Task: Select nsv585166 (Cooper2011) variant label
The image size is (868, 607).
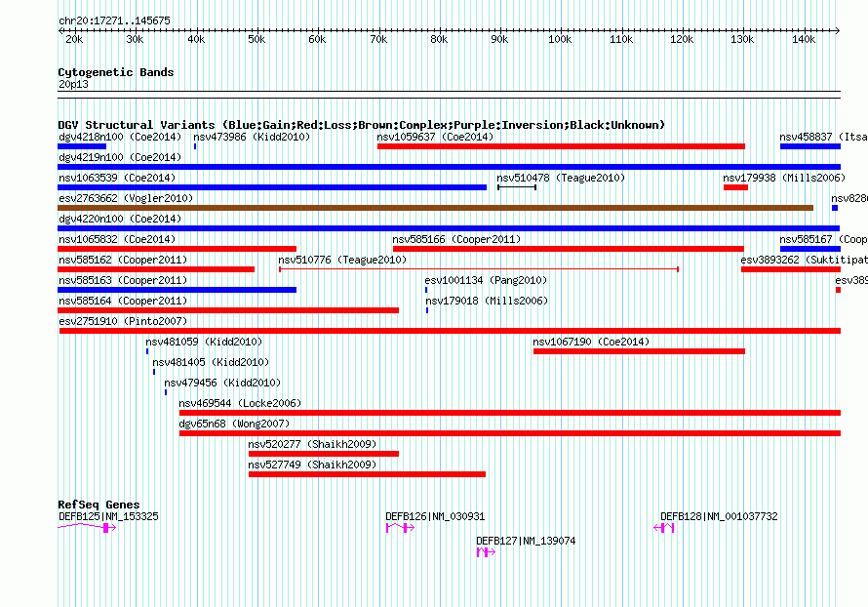Action: tap(456, 239)
